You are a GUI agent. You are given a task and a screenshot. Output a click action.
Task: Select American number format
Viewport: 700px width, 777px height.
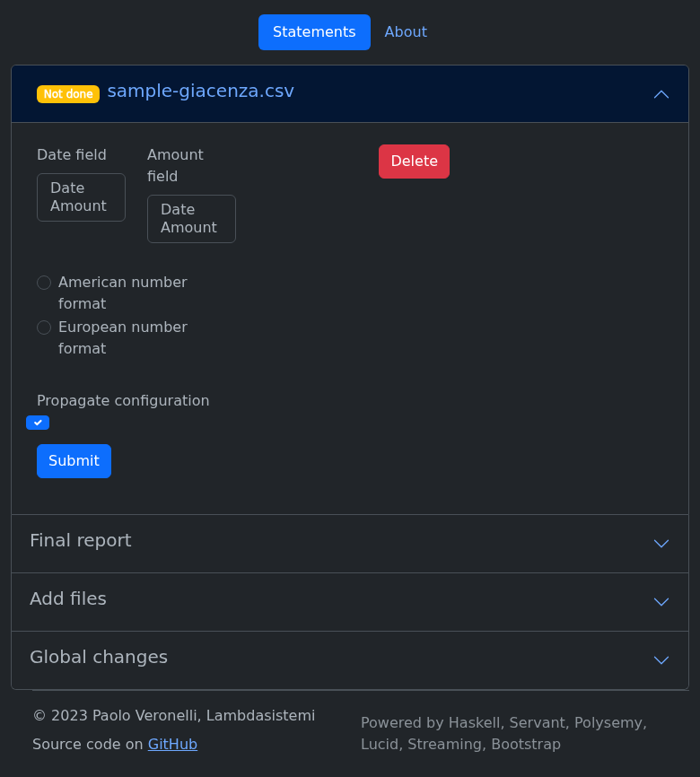[43, 282]
